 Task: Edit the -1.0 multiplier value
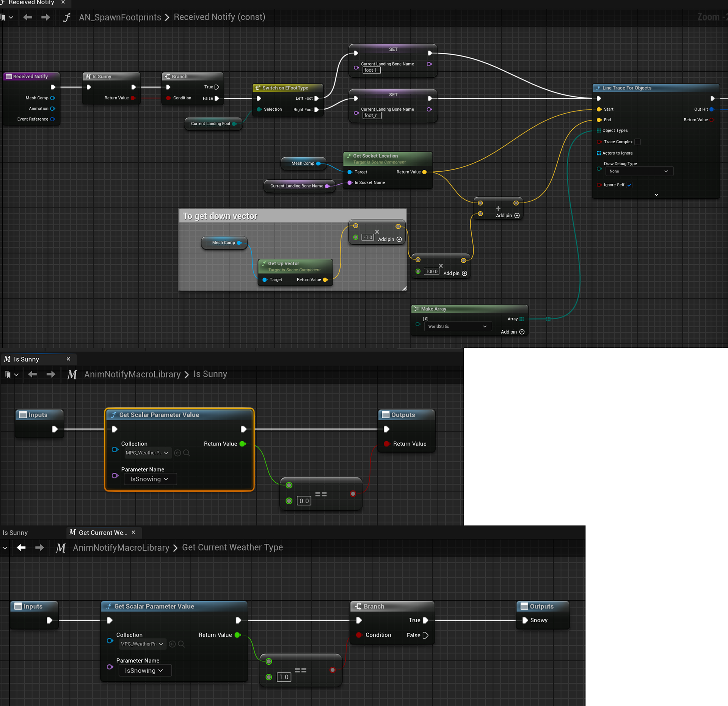368,237
